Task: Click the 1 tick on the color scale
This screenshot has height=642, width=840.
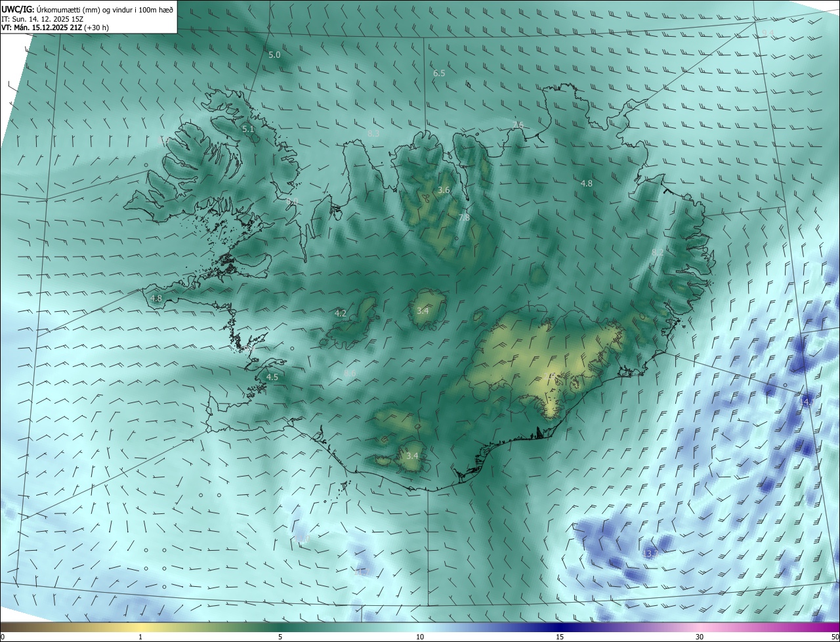Action: point(140,637)
